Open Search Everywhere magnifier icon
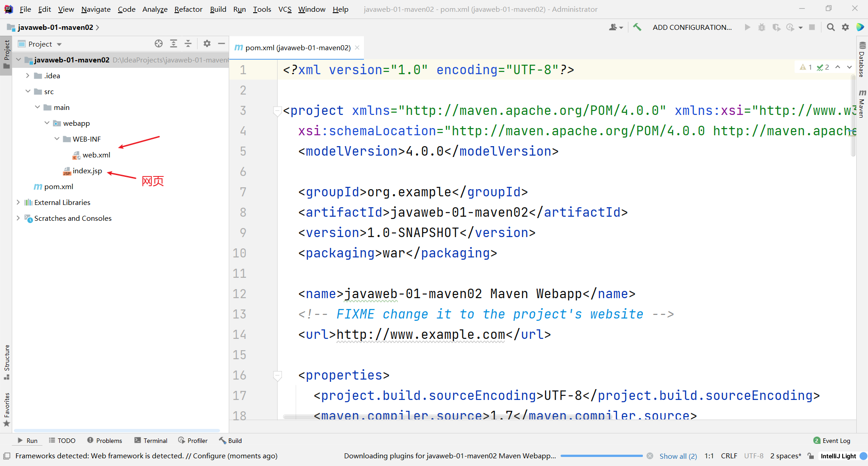Image resolution: width=868 pixels, height=466 pixels. tap(830, 27)
